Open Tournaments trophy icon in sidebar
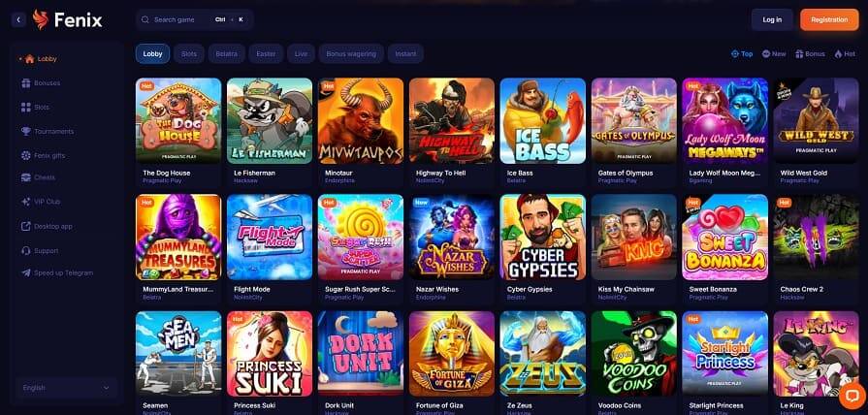This screenshot has height=415, width=868. 26,131
